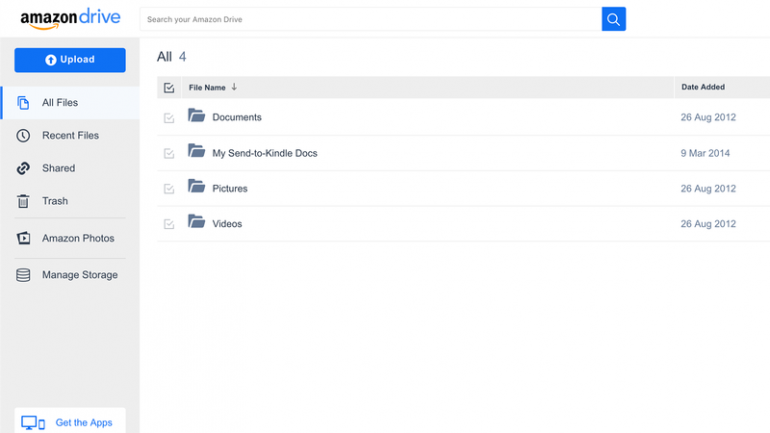Viewport: 770px width, 433px height.
Task: Click the Amazon Drive logo
Action: pos(70,19)
